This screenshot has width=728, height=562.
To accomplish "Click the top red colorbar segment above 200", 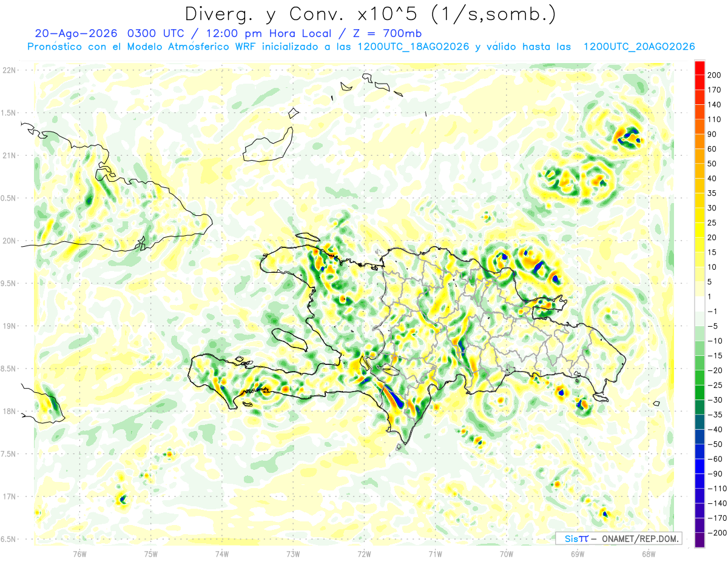I will pos(699,68).
